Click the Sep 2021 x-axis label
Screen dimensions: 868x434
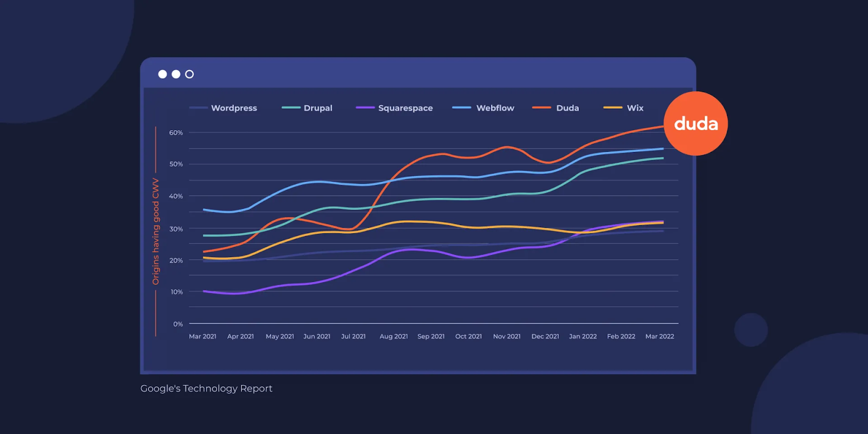(x=431, y=336)
